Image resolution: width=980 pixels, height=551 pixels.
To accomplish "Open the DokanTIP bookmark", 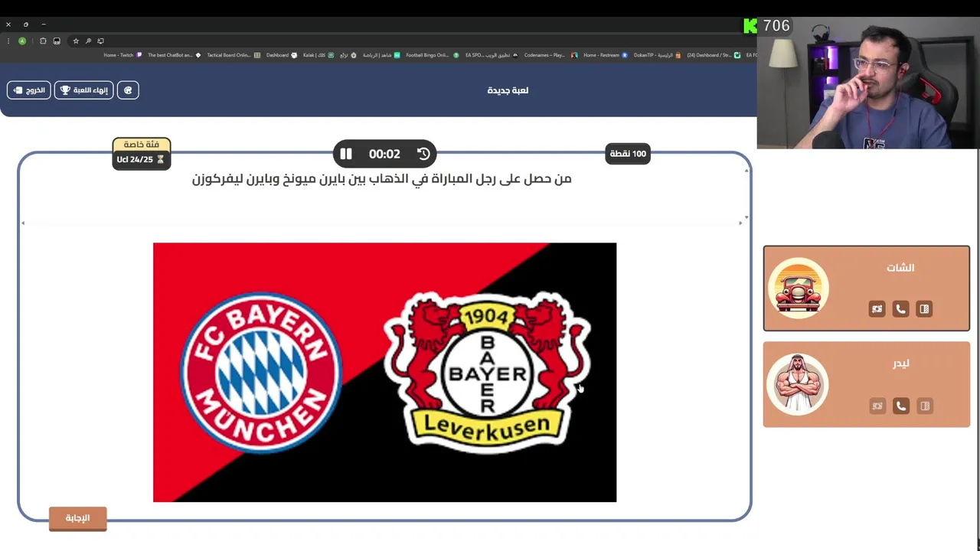I will (657, 55).
